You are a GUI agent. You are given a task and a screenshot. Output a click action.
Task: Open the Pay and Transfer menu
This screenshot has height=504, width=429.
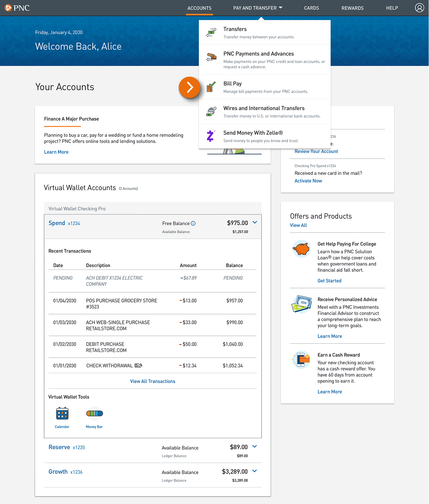click(x=258, y=8)
